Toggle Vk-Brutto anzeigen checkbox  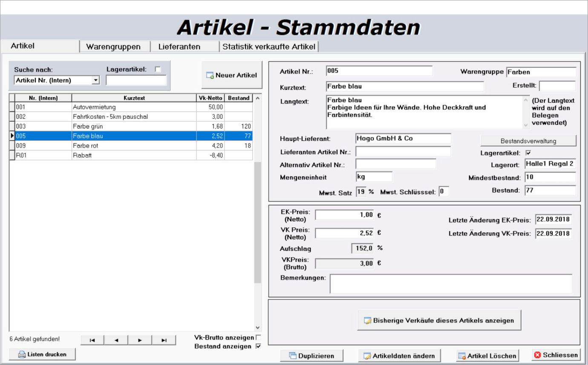click(258, 338)
